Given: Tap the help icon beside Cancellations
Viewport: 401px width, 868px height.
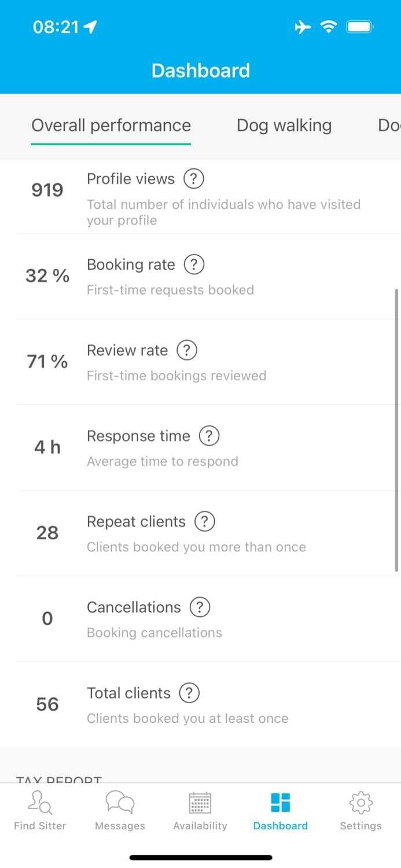Looking at the screenshot, I should (x=200, y=607).
